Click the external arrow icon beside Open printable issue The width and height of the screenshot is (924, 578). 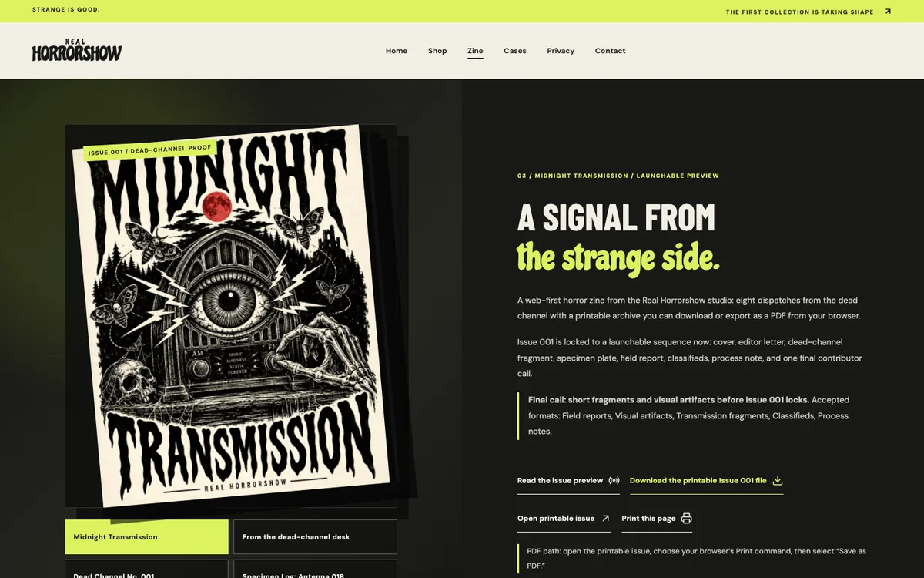tap(605, 518)
